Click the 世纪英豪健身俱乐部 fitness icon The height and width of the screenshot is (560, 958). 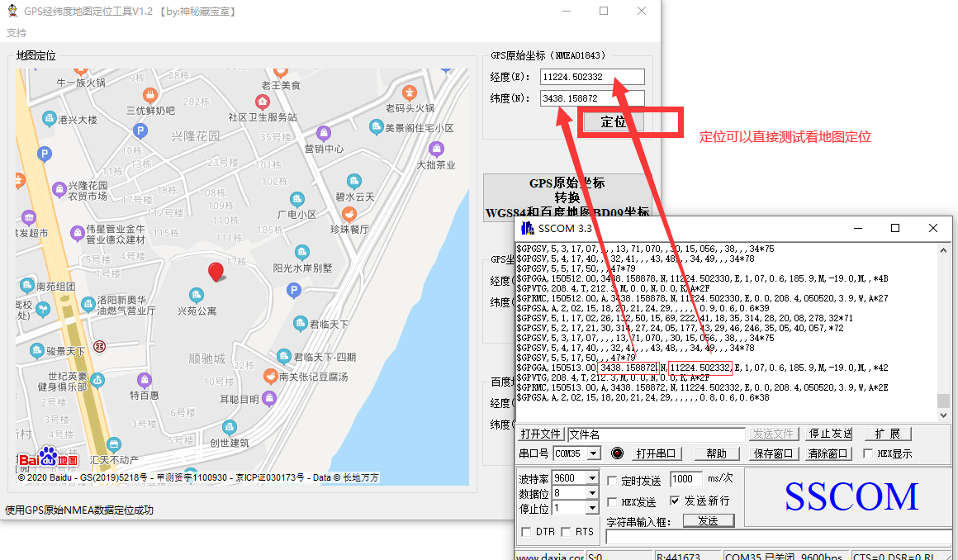(97, 380)
